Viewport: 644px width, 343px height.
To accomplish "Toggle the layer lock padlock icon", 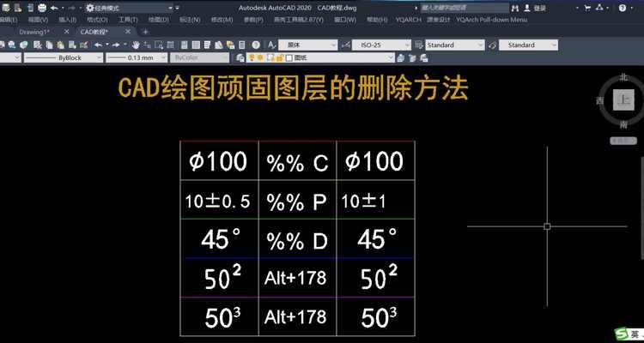I will click(x=278, y=57).
